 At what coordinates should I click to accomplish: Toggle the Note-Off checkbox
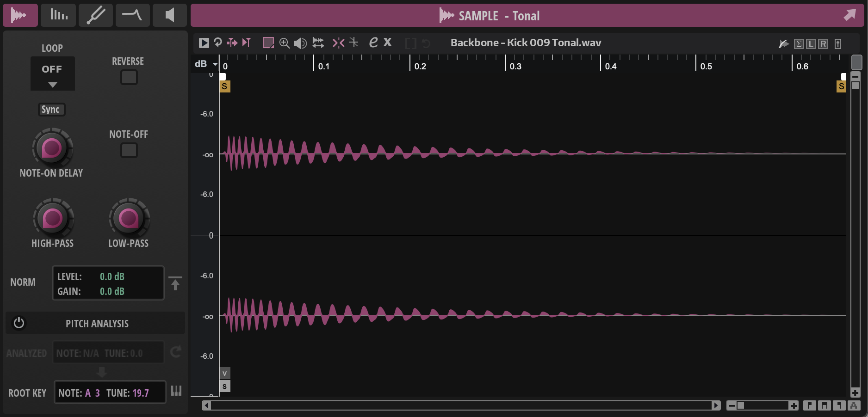click(129, 150)
